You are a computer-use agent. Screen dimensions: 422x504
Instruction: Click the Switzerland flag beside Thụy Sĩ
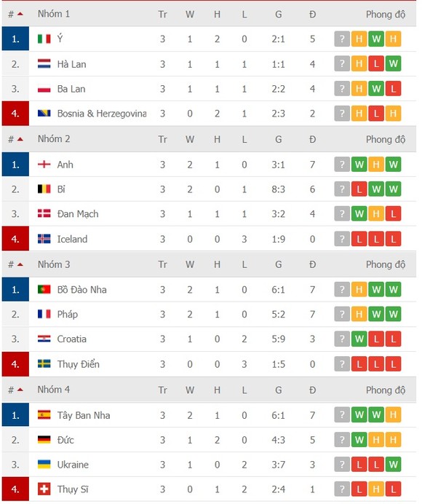(x=44, y=489)
